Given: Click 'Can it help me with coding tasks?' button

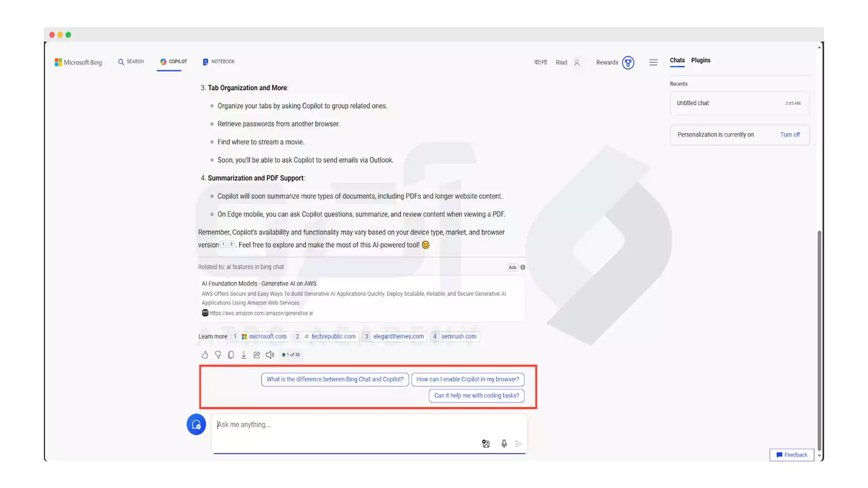Looking at the screenshot, I should click(x=476, y=395).
